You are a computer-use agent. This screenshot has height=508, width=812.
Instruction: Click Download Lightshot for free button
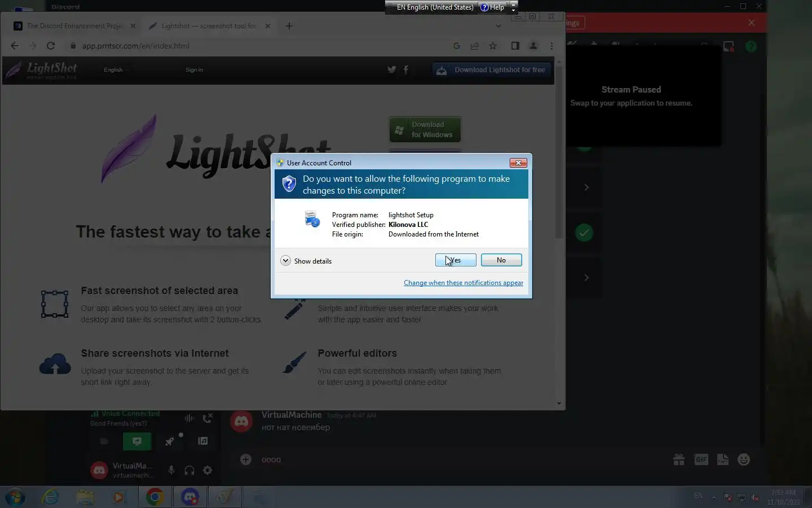(492, 70)
